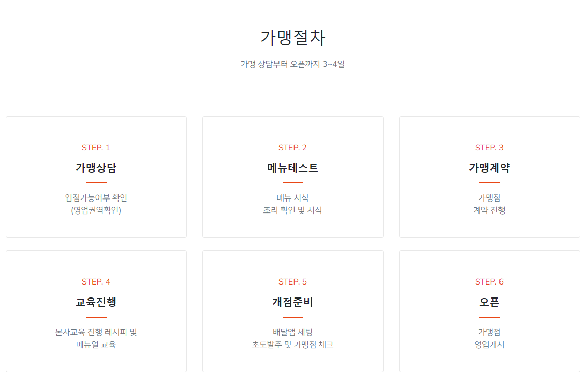588x383 pixels.
Task: Click the 메뉴얼 교육 description text
Action: tap(96, 345)
